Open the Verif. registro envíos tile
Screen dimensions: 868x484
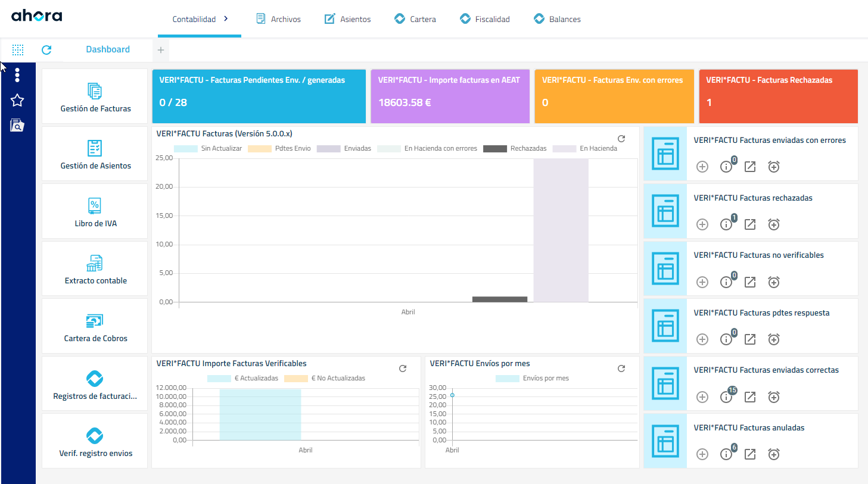[x=95, y=441]
